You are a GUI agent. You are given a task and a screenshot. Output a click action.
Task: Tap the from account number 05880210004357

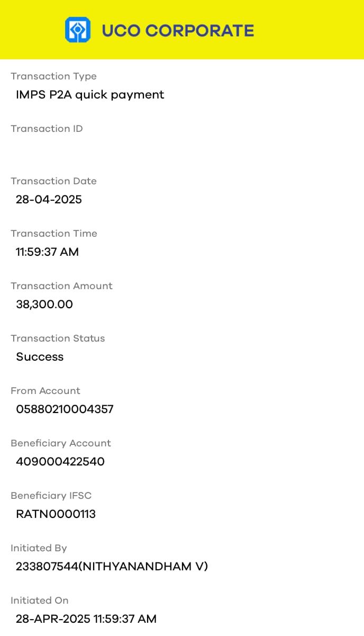65,409
